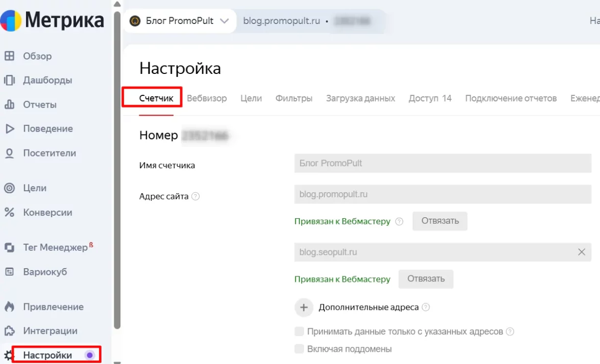
Task: Open the Фильтры tab
Action: click(x=294, y=98)
